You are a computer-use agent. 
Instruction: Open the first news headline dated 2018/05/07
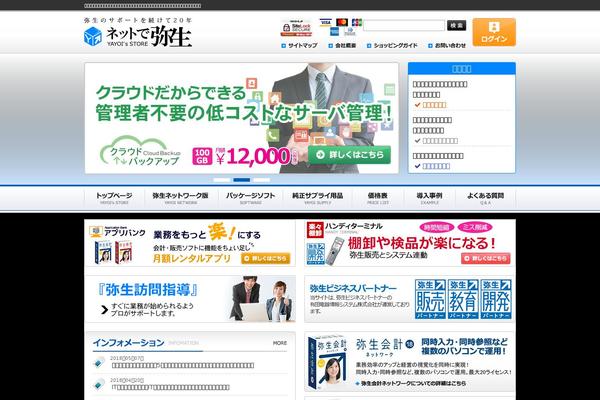pos(183,366)
